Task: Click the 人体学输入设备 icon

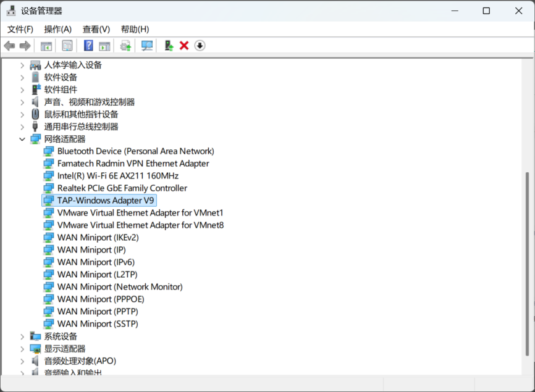Action: coord(35,65)
